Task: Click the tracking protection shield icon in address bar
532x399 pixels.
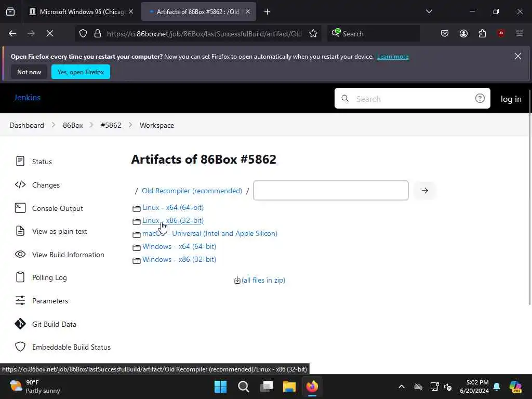Action: pyautogui.click(x=83, y=34)
